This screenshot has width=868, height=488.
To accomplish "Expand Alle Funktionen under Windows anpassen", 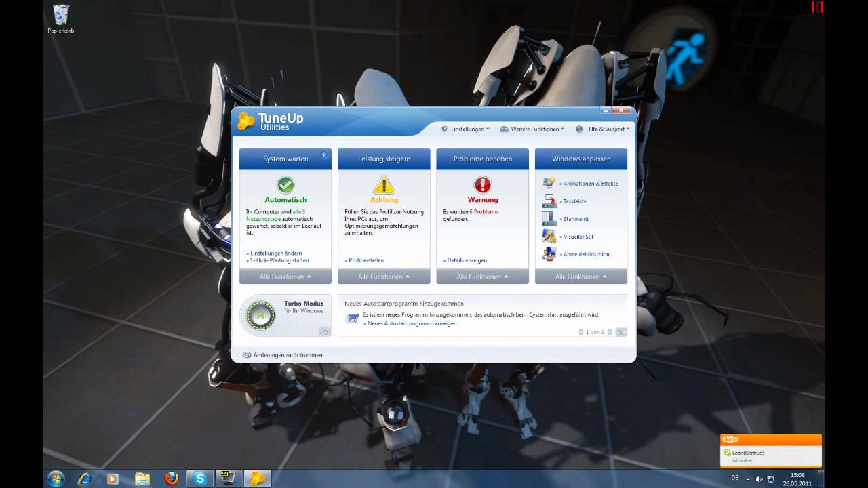I will point(581,277).
